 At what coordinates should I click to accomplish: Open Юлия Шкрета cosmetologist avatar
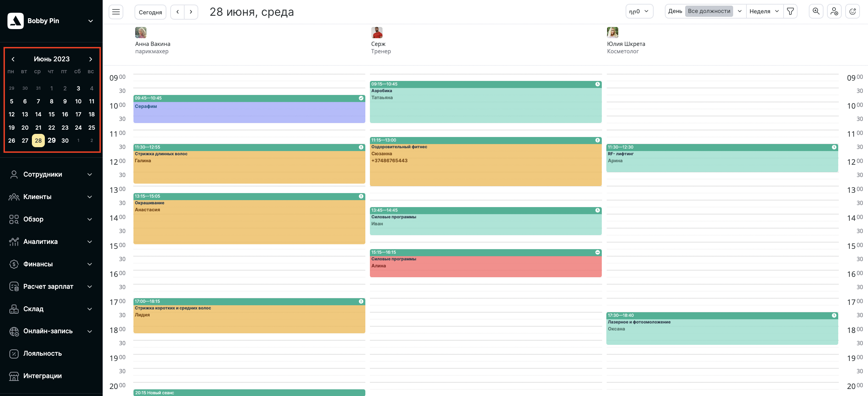pos(613,33)
